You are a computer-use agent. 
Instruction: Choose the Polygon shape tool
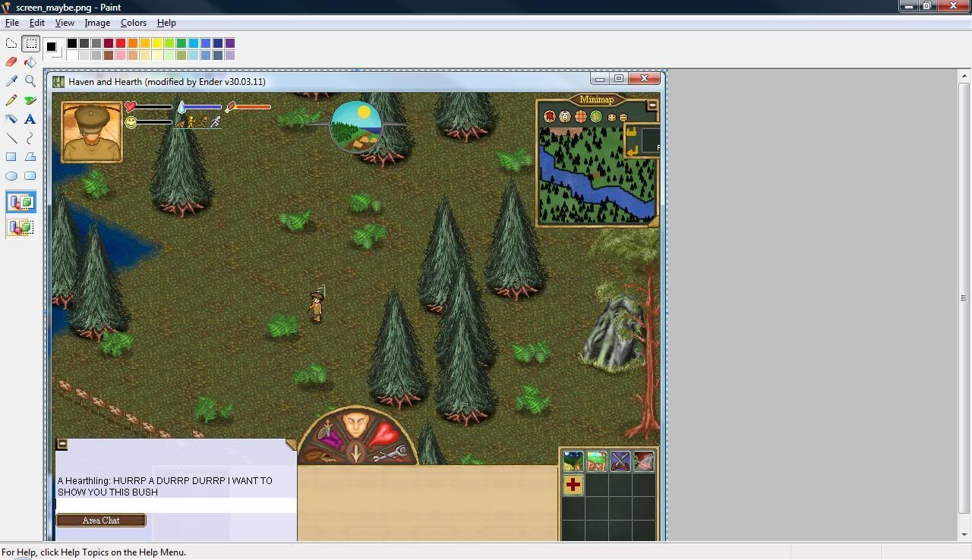click(x=30, y=157)
